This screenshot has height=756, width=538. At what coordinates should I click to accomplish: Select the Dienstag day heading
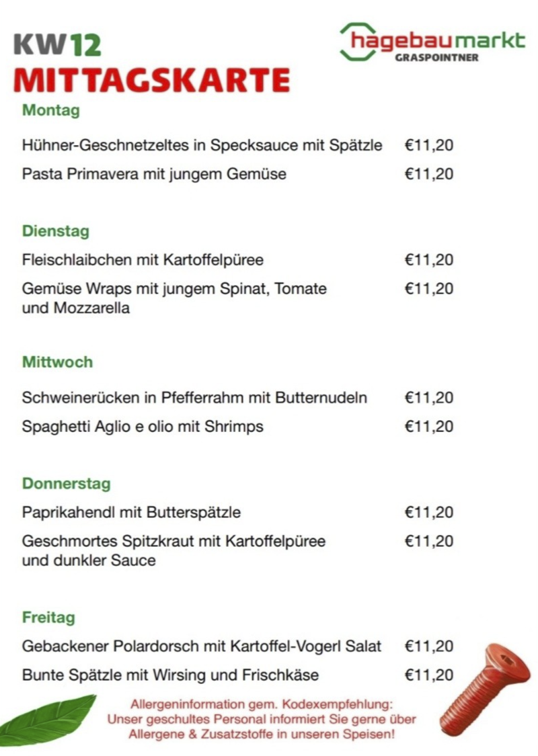[x=56, y=231]
